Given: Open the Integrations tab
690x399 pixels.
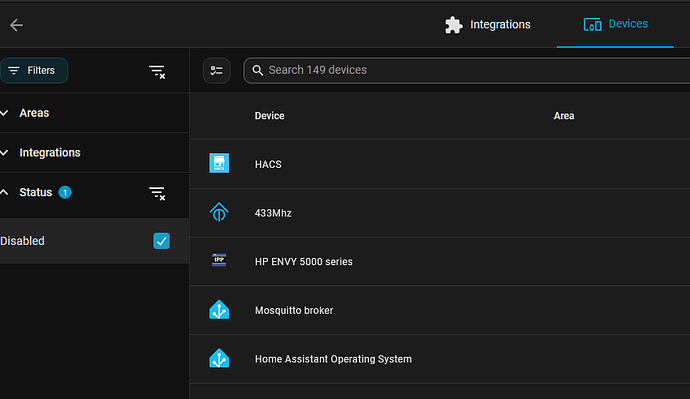Looking at the screenshot, I should [488, 25].
